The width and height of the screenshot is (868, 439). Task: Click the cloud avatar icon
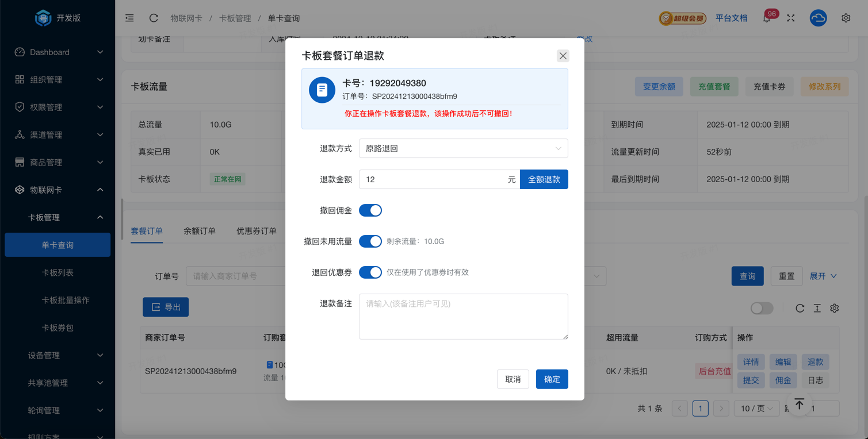pos(818,18)
